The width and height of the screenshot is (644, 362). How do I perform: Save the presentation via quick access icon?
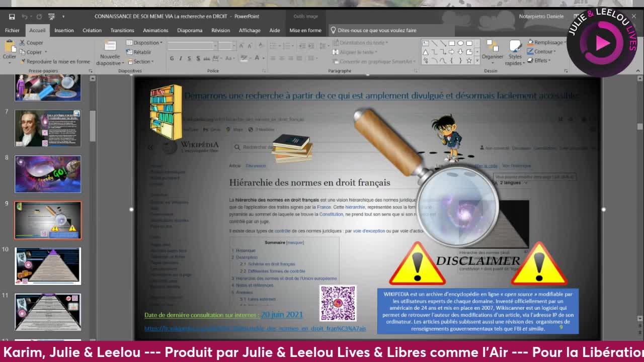(x=12, y=17)
